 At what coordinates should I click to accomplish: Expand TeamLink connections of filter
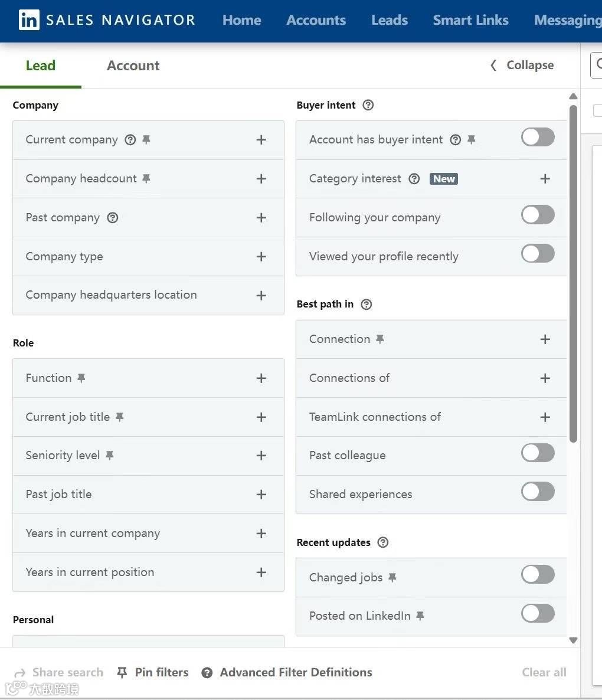pyautogui.click(x=545, y=417)
